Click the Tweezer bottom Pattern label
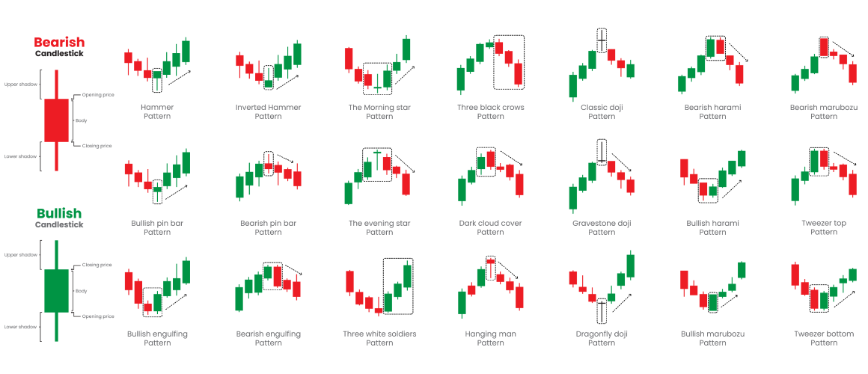 click(824, 338)
